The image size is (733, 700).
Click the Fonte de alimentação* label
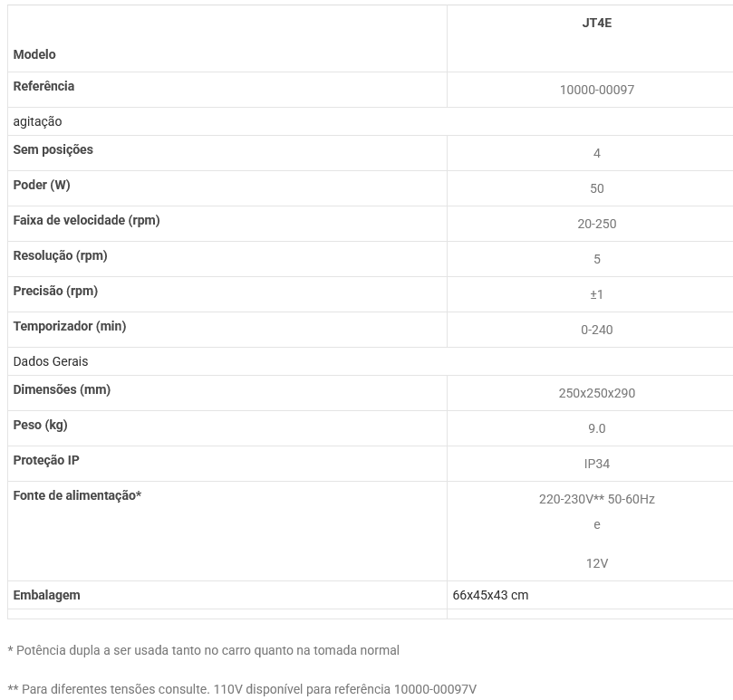point(77,495)
